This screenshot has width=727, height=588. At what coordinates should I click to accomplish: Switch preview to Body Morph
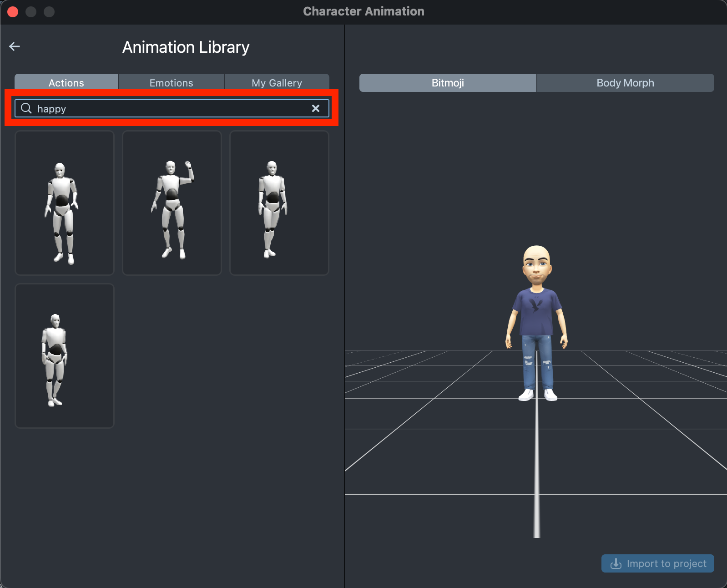coord(625,83)
